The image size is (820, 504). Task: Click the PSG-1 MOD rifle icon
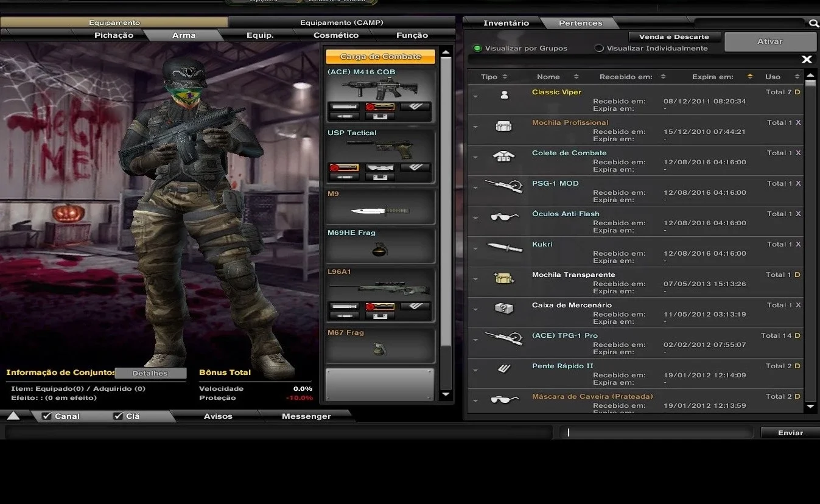504,185
